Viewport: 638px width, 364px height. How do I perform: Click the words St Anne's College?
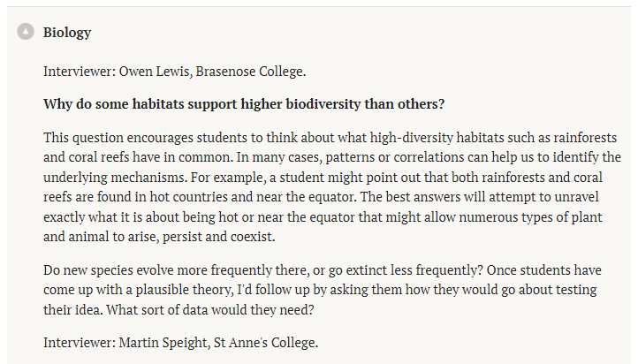[265, 343]
